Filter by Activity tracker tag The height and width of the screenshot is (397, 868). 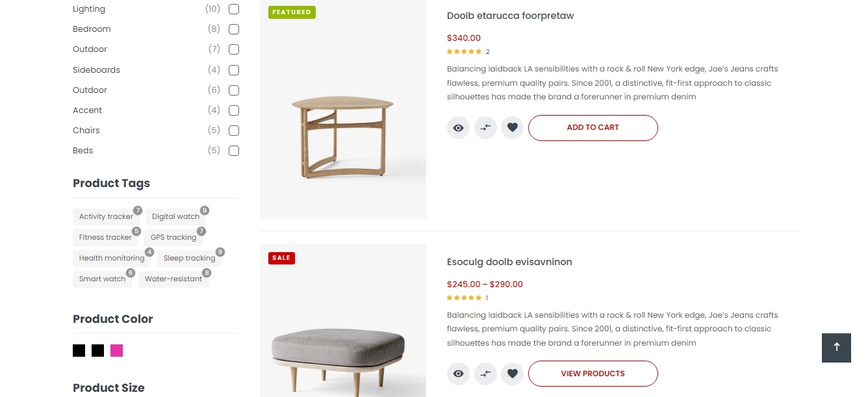(x=106, y=216)
